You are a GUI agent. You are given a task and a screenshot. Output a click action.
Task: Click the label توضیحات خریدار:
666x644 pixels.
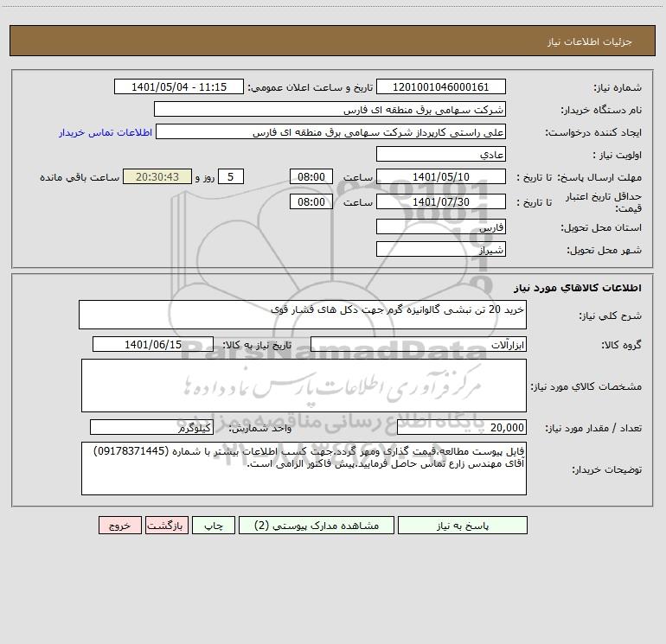[x=606, y=469]
